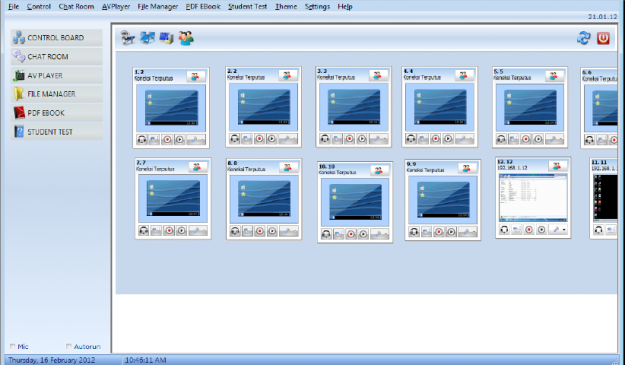
Task: Click the screen monitor icon on student card 10
Action: (338, 234)
